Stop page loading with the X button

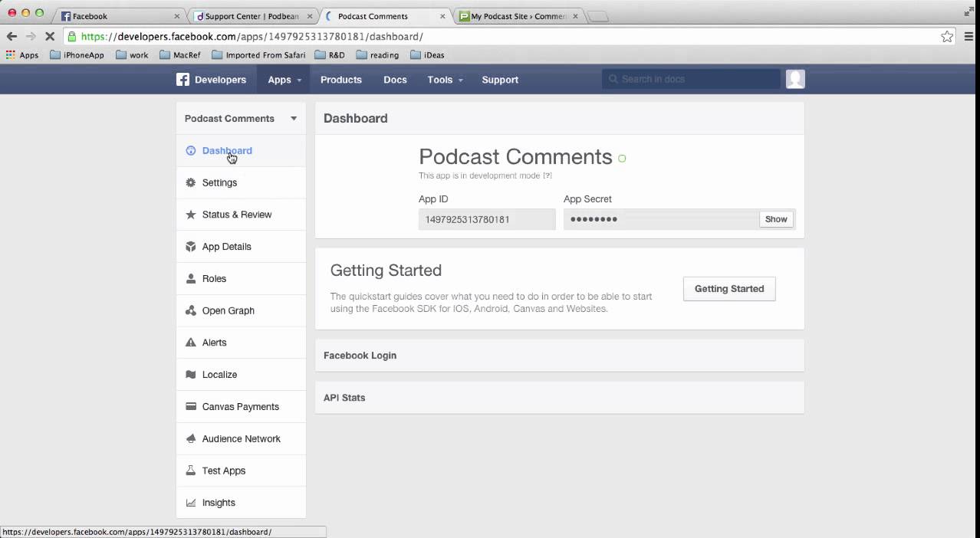tap(50, 36)
